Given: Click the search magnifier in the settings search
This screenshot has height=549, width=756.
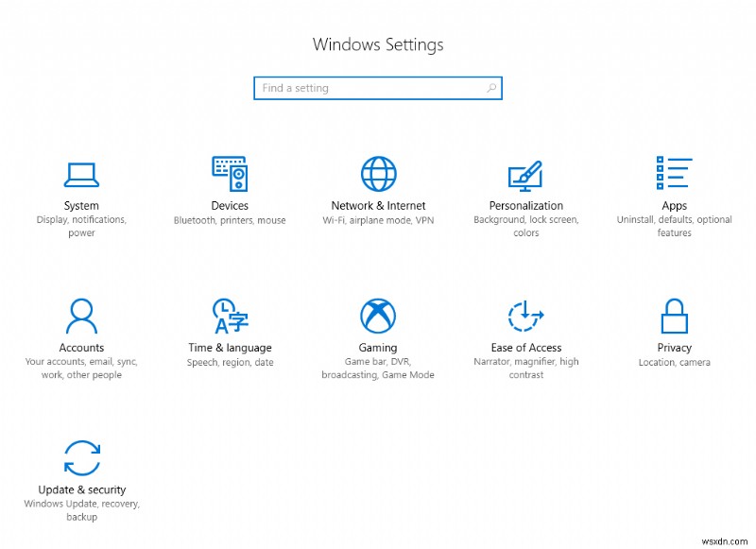Looking at the screenshot, I should [492, 88].
